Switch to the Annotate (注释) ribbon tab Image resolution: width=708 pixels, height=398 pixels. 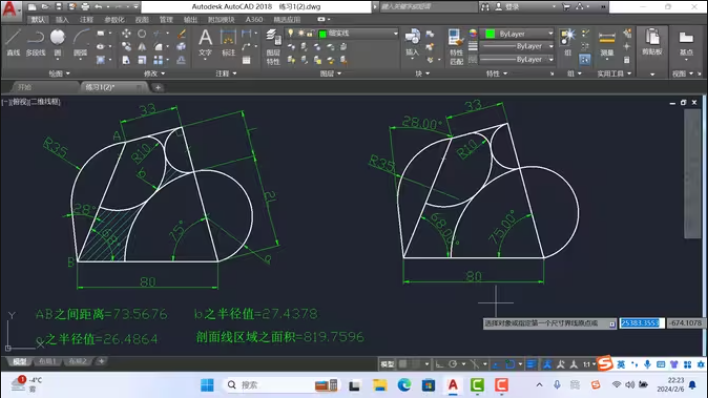(x=86, y=19)
